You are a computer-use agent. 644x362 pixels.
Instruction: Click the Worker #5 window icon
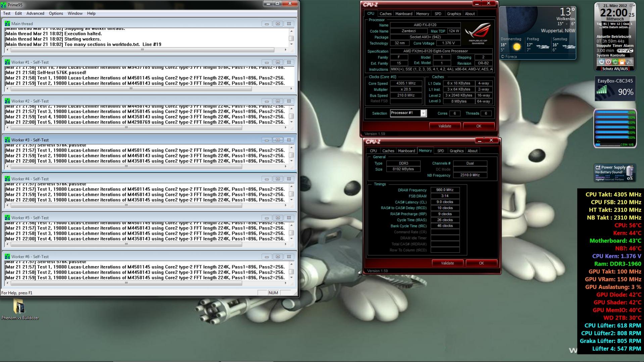pyautogui.click(x=7, y=218)
